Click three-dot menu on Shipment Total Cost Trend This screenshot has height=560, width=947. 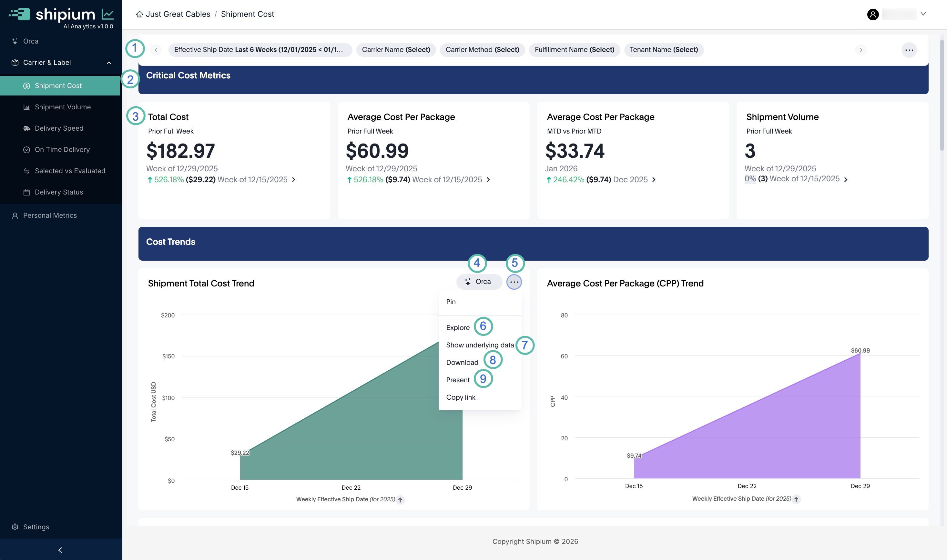click(x=514, y=282)
